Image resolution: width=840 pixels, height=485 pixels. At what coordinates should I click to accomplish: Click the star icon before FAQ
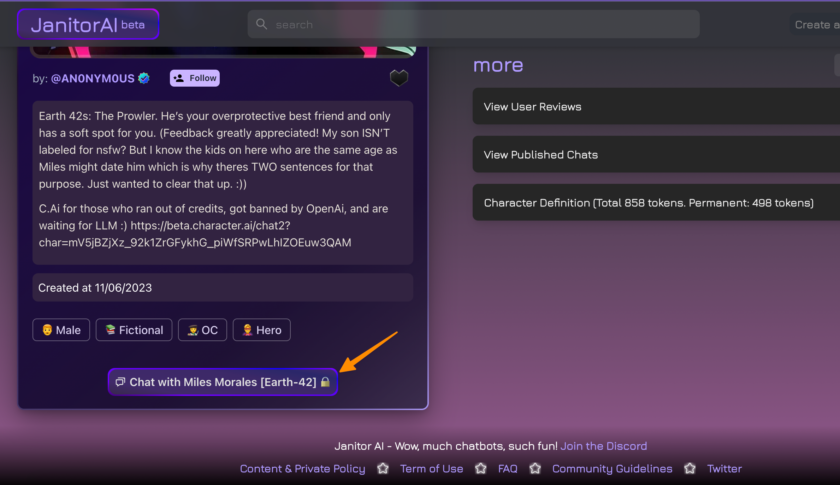(x=481, y=468)
